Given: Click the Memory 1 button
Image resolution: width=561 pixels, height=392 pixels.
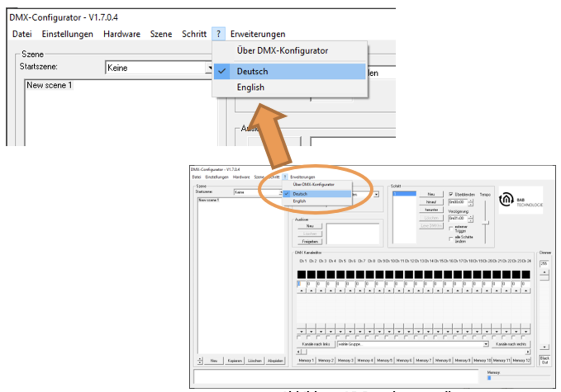Looking at the screenshot, I should 306,360.
